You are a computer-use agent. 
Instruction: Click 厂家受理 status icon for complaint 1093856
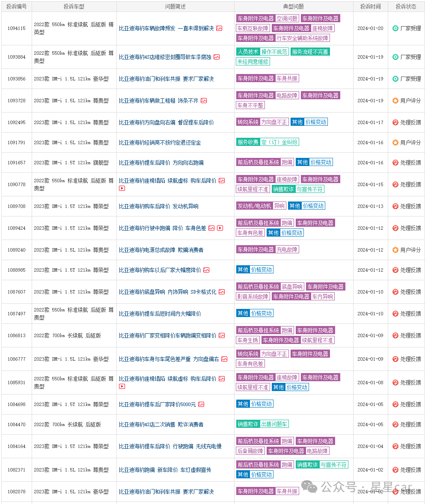395,79
